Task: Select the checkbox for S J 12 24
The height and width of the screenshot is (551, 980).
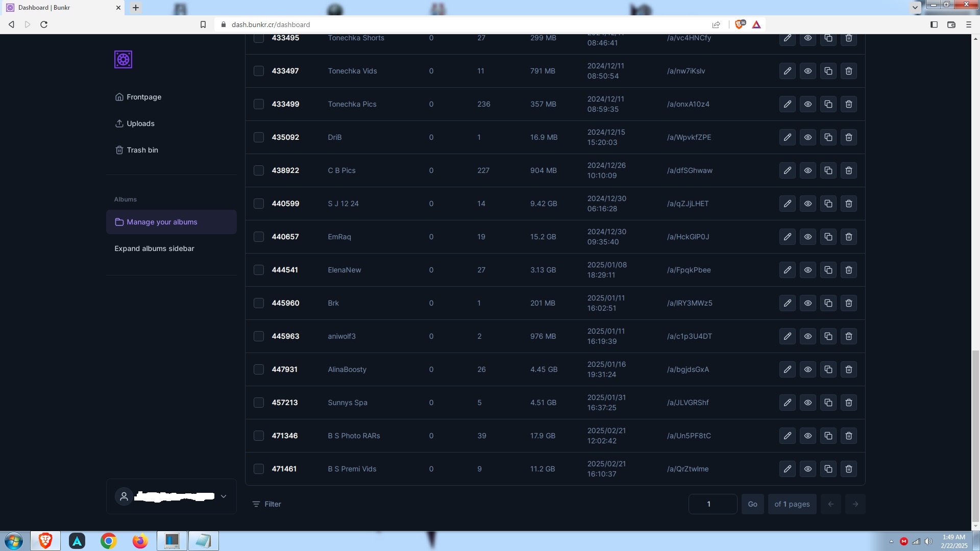Action: 259,204
